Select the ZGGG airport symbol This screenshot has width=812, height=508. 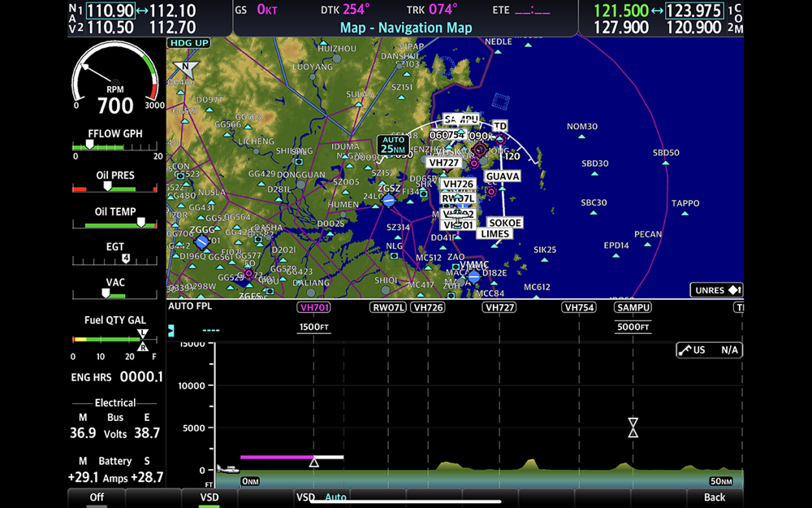click(x=202, y=241)
